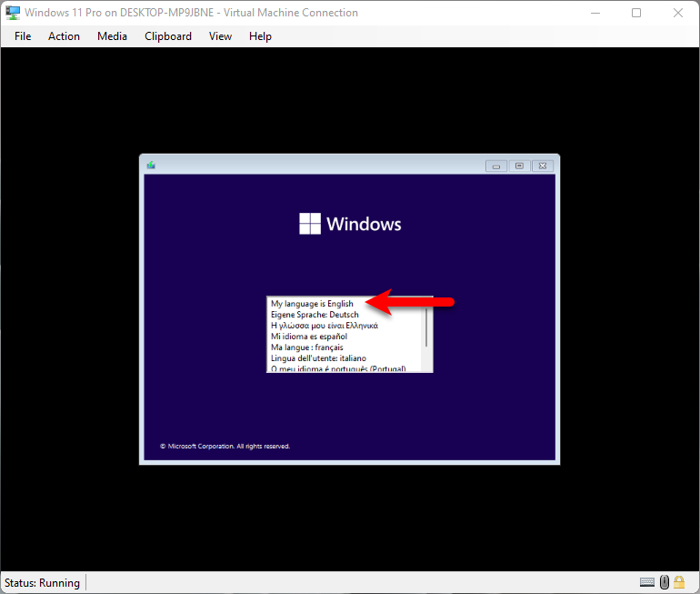Minimize the Virtual Machine Connection window

point(595,13)
